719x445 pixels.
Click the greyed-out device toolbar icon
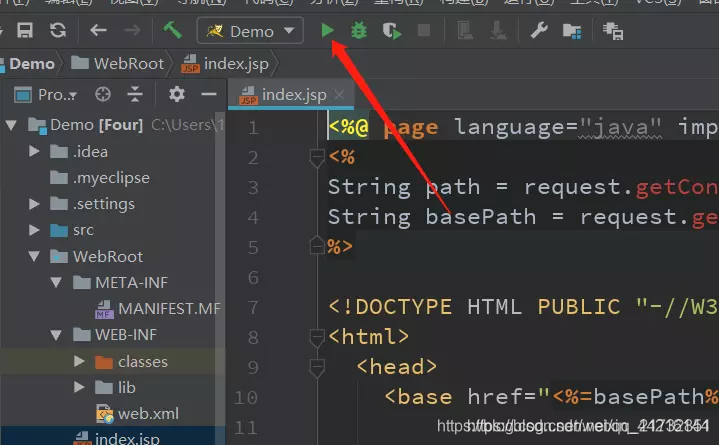point(465,31)
